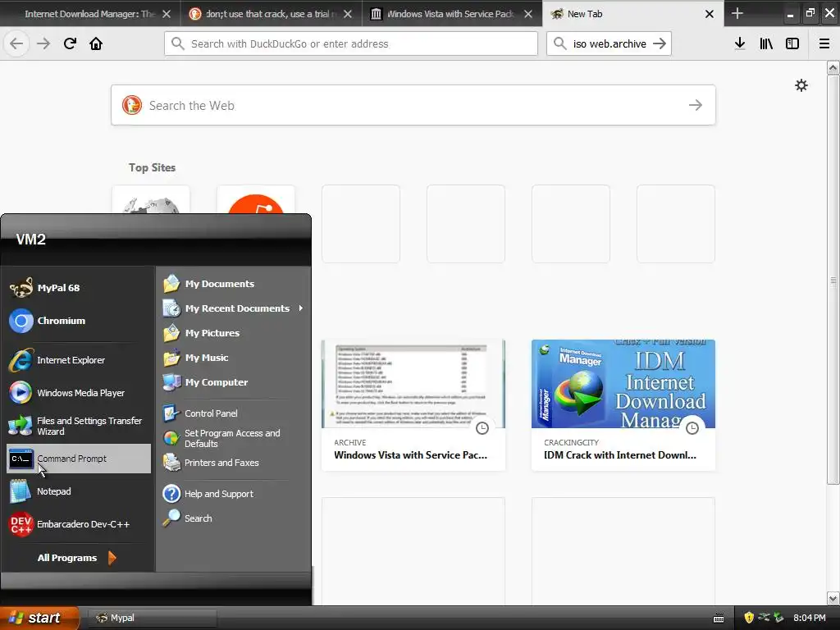Open IDM Crack highlight card

coord(623,405)
